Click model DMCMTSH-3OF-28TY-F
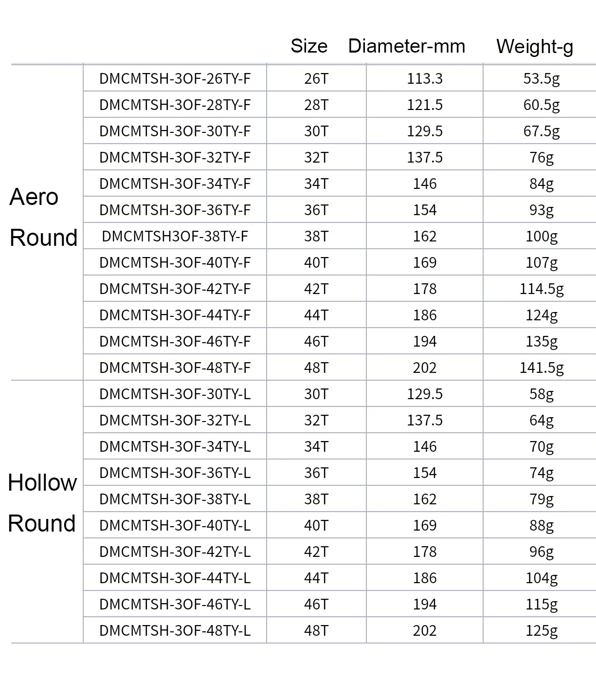The height and width of the screenshot is (700, 596). (175, 105)
